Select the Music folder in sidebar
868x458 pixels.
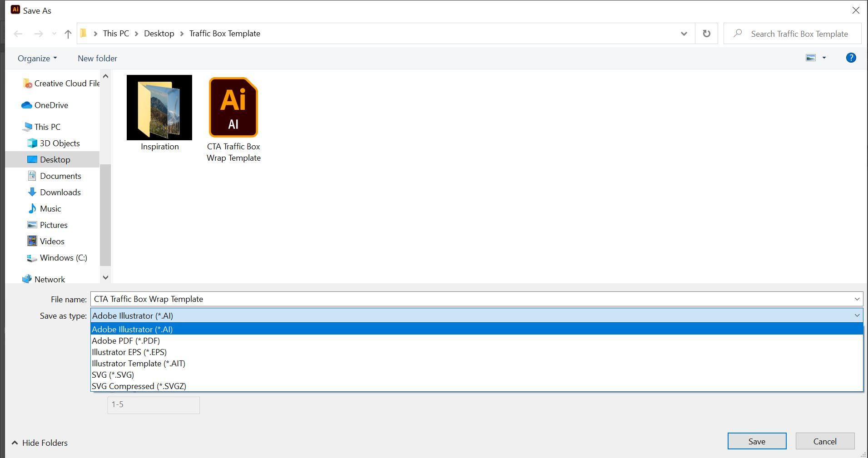(x=50, y=208)
